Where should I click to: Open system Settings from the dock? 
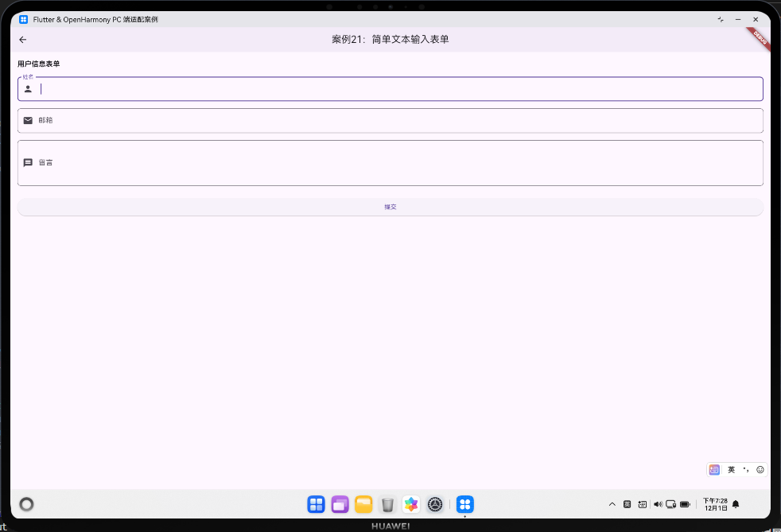point(435,504)
